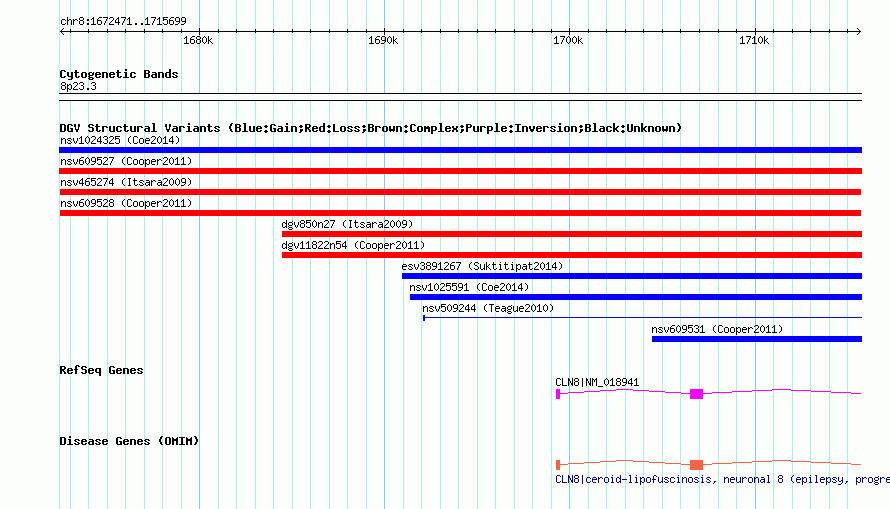Click the ruler's right arrowhead
This screenshot has height=509, width=890.
click(x=859, y=32)
